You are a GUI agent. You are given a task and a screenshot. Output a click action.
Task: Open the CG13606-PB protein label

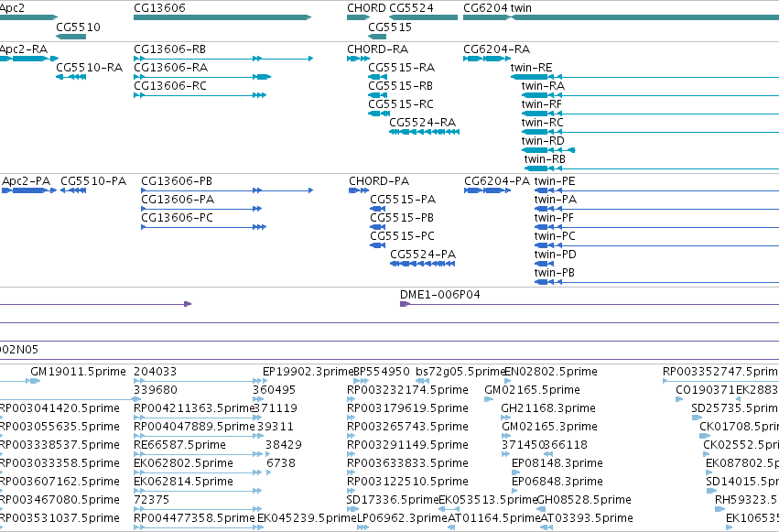tap(177, 181)
